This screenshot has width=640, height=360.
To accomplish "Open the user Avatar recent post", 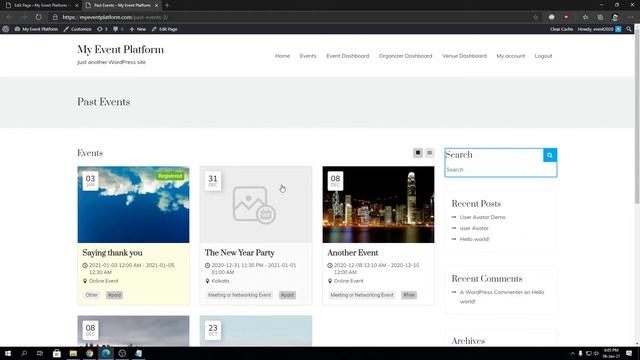I will 474,228.
